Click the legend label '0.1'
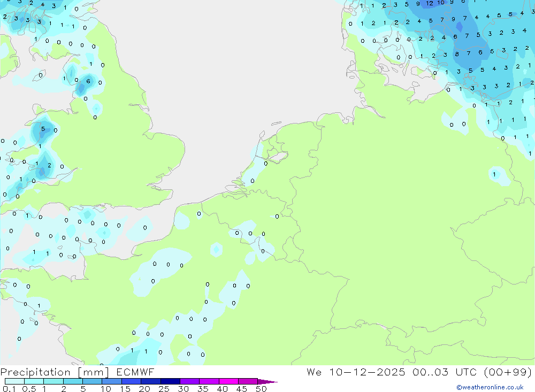The image size is (535, 392). pos(9,389)
